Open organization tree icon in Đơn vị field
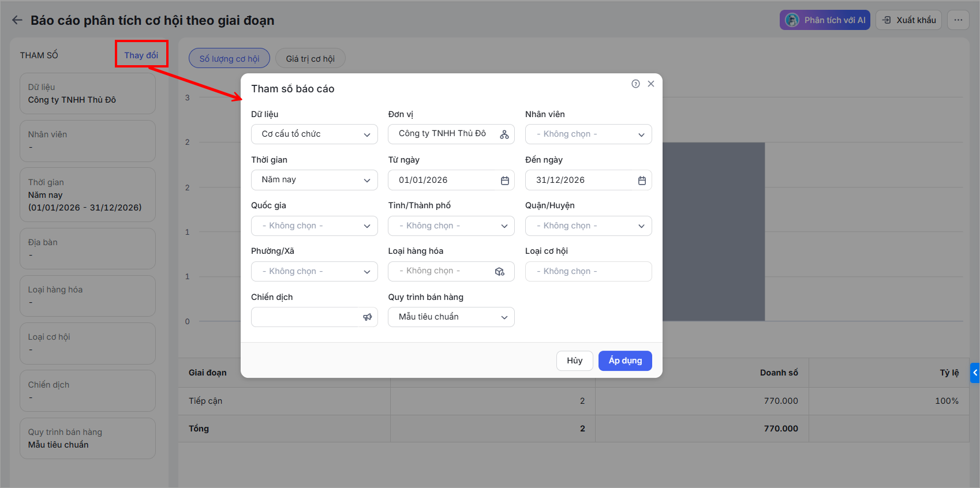The width and height of the screenshot is (980, 488). click(504, 134)
